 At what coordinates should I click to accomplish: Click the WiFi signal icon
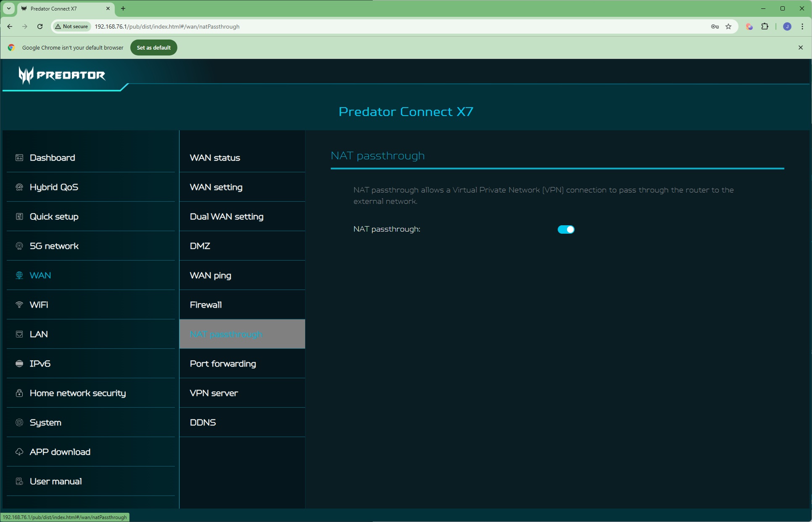point(19,305)
